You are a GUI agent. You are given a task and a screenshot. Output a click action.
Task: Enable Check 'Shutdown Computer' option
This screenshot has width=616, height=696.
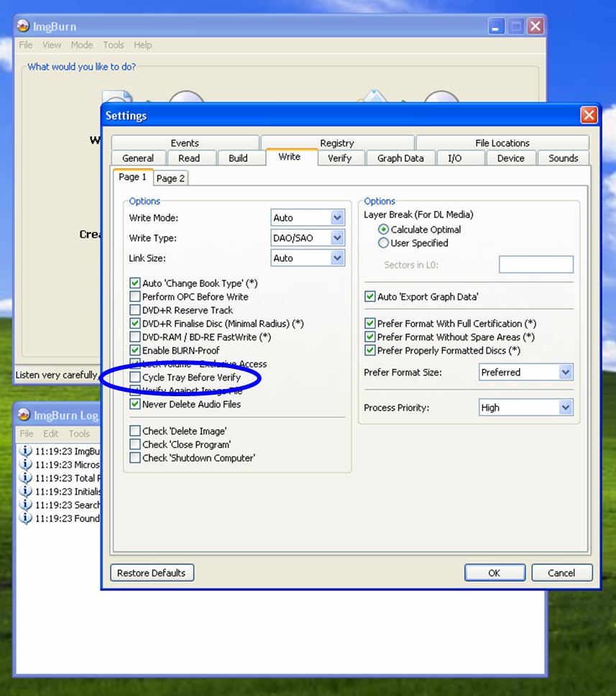pos(135,457)
